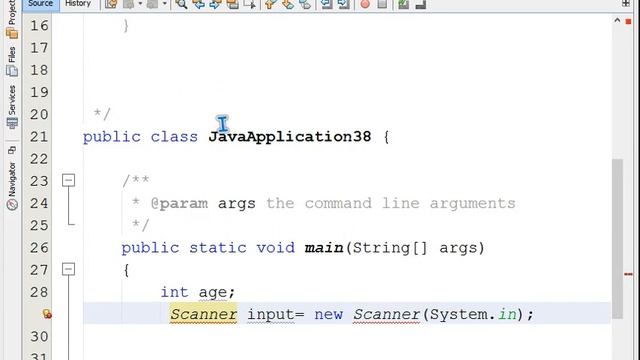Click the Comment code toolbar icon
The image size is (640, 360).
pyautogui.click(x=403, y=4)
